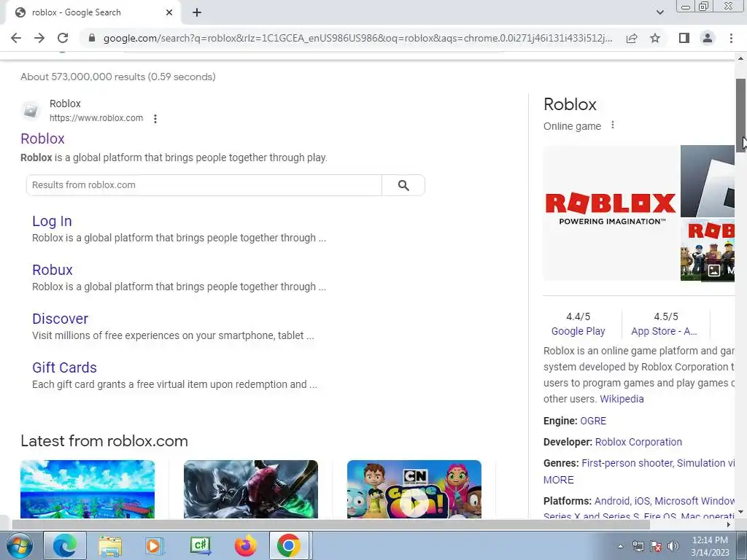Open the grey Roblox logo image in panel
The width and height of the screenshot is (747, 560).
coord(708,181)
